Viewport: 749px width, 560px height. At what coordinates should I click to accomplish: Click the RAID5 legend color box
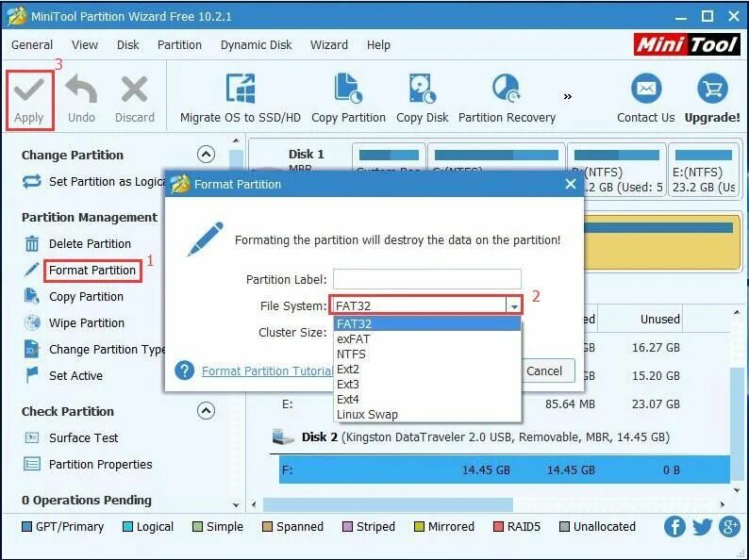(498, 527)
